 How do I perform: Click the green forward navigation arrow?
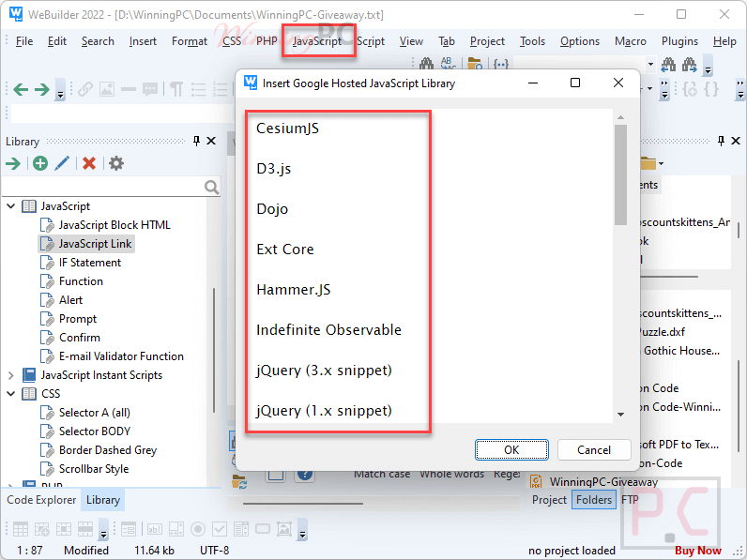click(42, 89)
